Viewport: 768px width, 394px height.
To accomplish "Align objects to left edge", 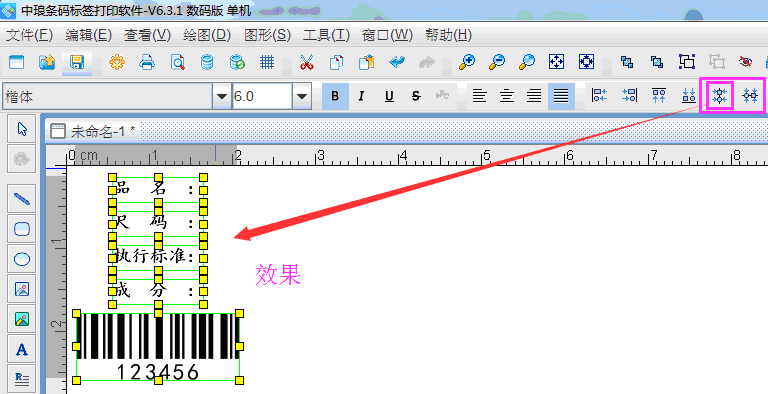I will [x=600, y=96].
